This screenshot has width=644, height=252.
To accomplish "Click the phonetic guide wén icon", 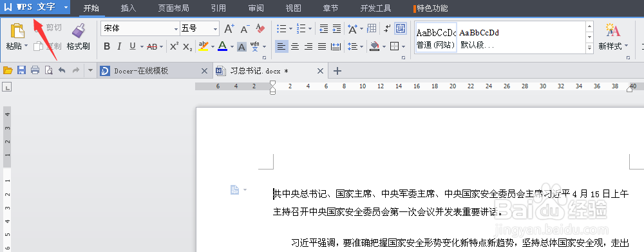I will click(x=254, y=46).
